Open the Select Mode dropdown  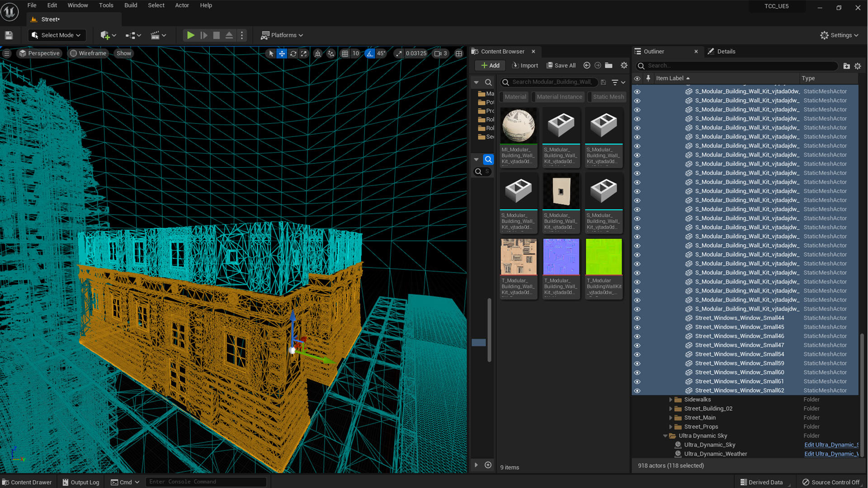[x=57, y=35]
